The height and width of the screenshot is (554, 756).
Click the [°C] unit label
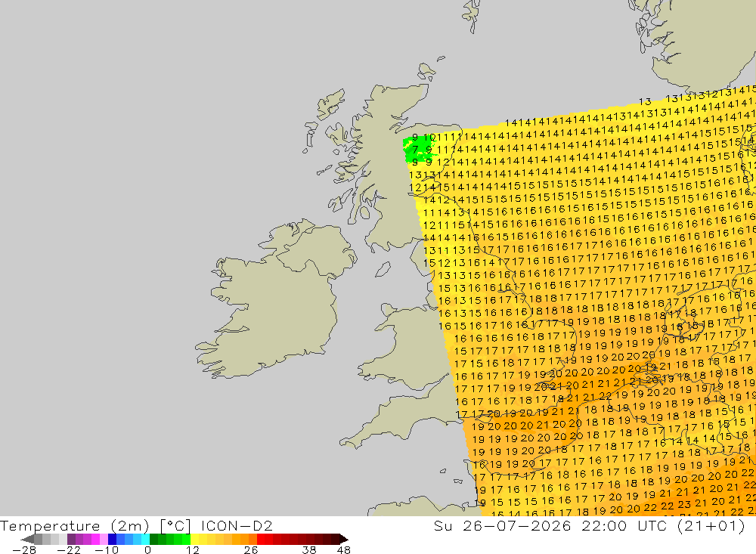175,525
